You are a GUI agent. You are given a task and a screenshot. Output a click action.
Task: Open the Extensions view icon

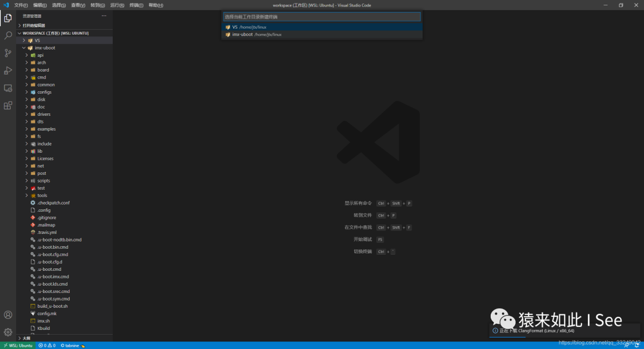8,106
